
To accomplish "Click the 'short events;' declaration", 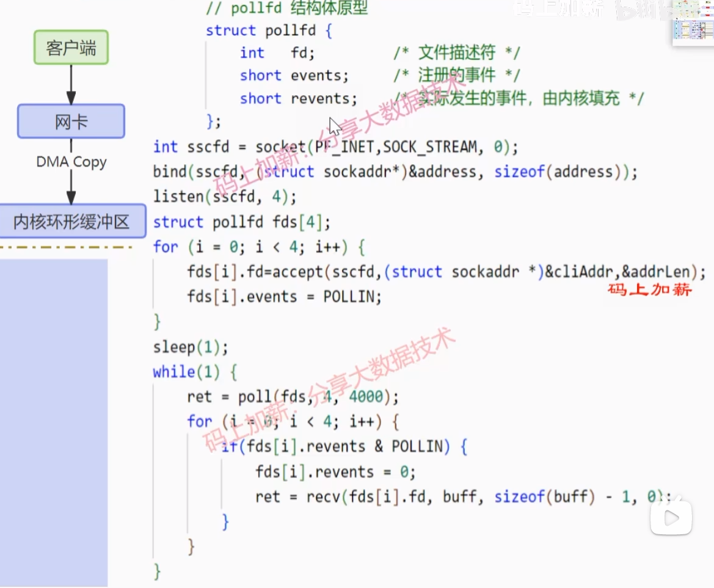I will coord(294,75).
